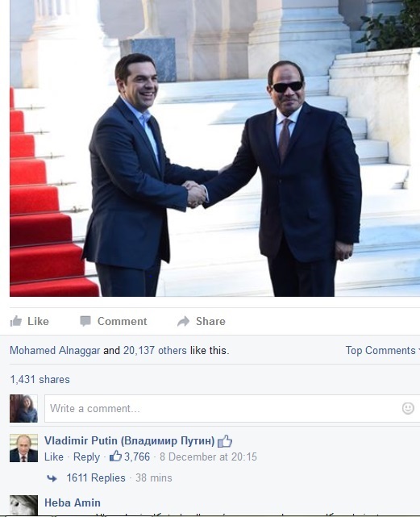420x517 pixels.
Task: Click the thumbs-up icon next to 3,766
Action: (115, 457)
